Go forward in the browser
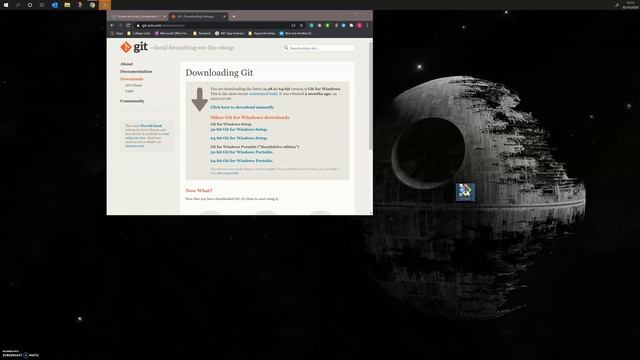Screen dimensions: 640x360 pos(120,25)
